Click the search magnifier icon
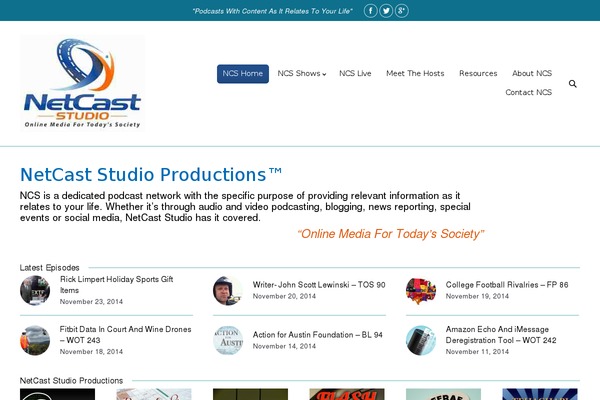 coord(572,83)
